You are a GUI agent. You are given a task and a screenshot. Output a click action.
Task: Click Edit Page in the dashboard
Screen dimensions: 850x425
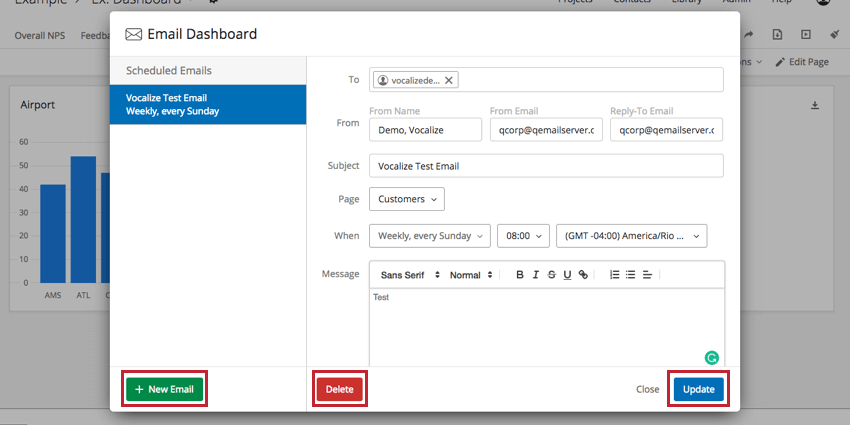click(802, 62)
